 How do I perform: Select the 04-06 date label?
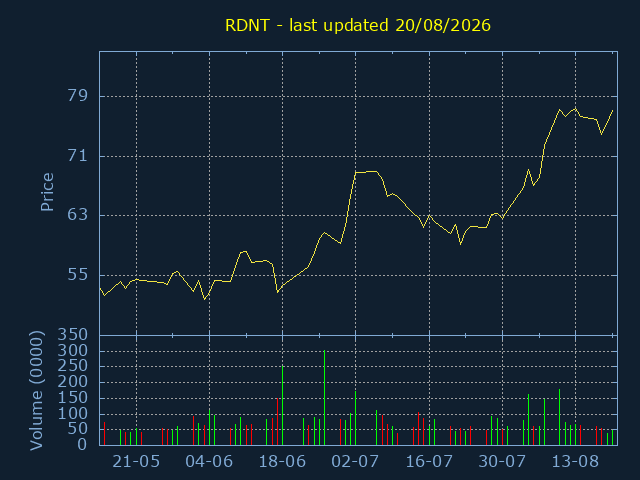click(209, 462)
